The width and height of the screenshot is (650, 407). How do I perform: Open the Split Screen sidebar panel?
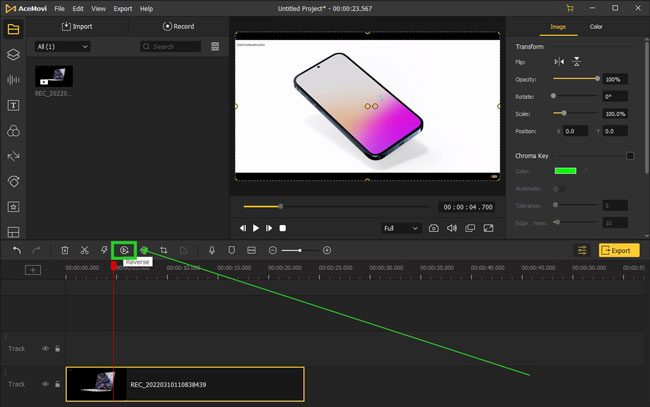pyautogui.click(x=13, y=232)
